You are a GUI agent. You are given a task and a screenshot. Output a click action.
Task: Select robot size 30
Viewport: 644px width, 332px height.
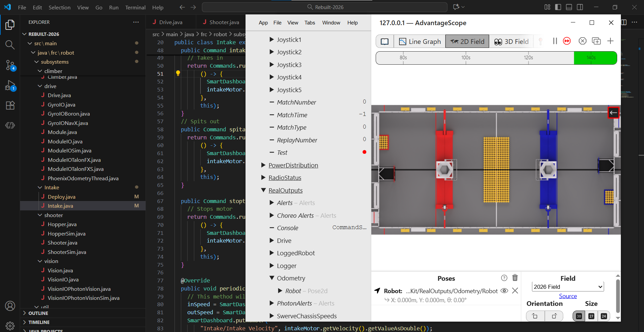click(579, 316)
